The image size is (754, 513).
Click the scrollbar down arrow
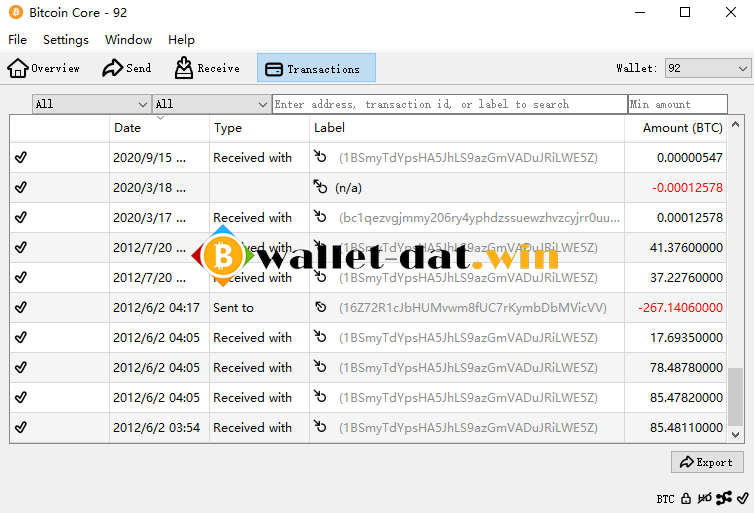pyautogui.click(x=735, y=435)
